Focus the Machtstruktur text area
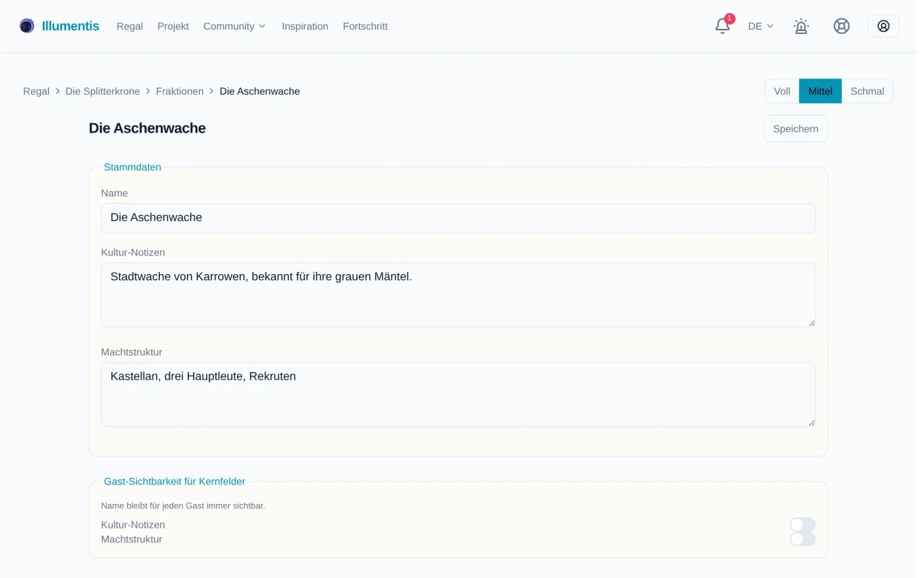 pyautogui.click(x=458, y=394)
